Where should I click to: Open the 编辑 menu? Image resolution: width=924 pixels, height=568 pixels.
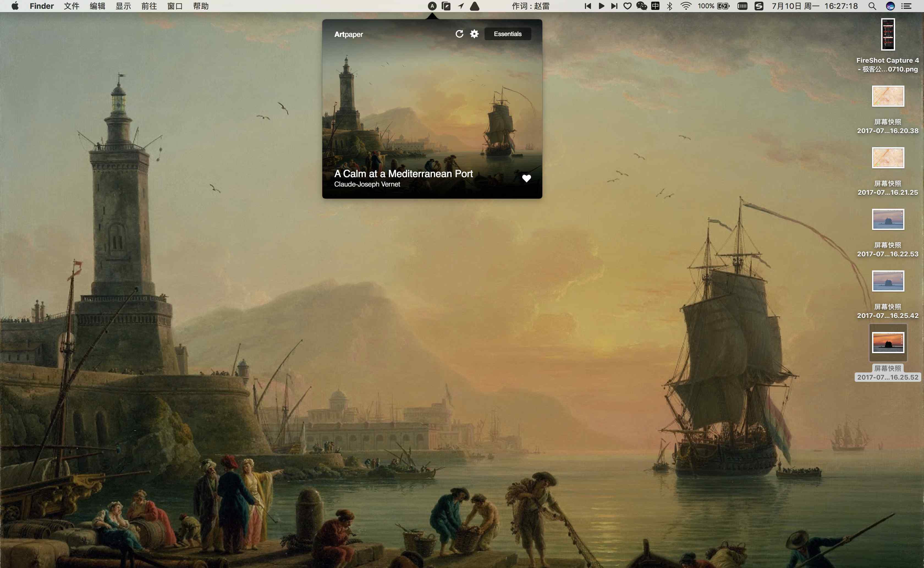97,6
